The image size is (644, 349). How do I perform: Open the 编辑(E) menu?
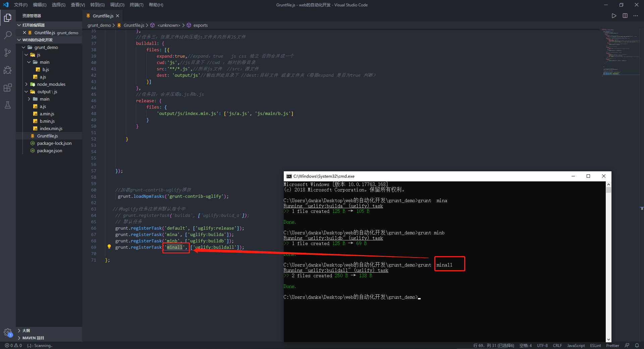(x=40, y=5)
